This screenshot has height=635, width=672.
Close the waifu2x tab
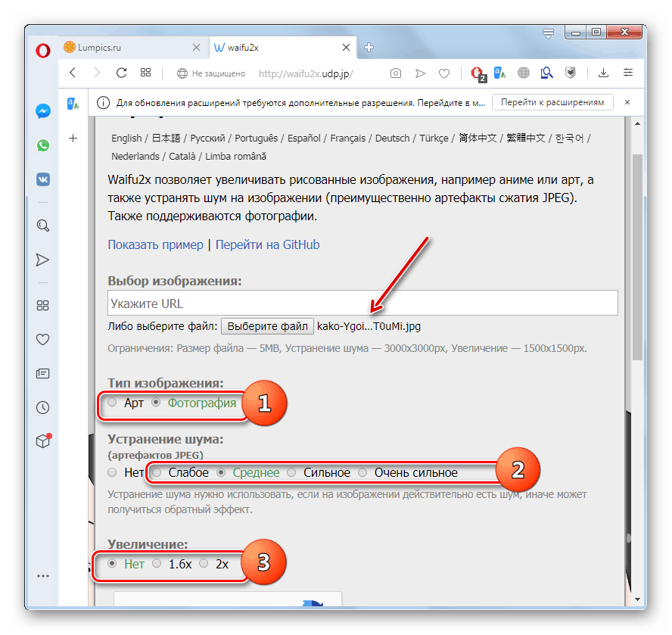tap(347, 47)
